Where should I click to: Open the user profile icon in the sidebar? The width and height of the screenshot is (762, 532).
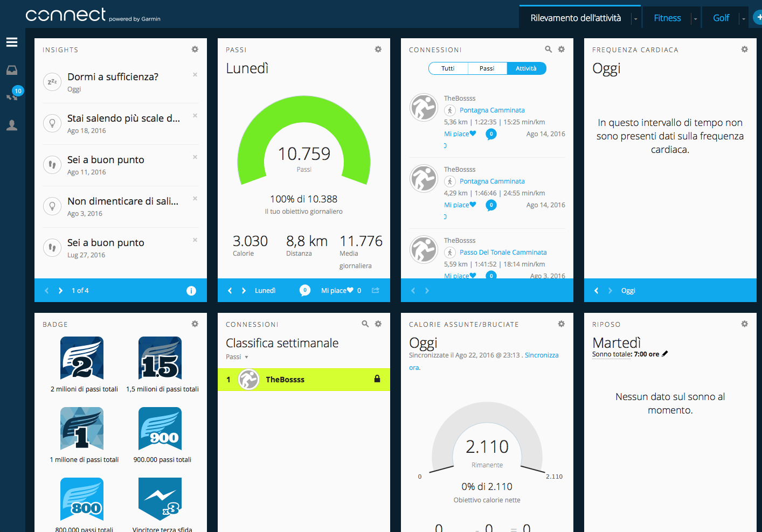[12, 125]
